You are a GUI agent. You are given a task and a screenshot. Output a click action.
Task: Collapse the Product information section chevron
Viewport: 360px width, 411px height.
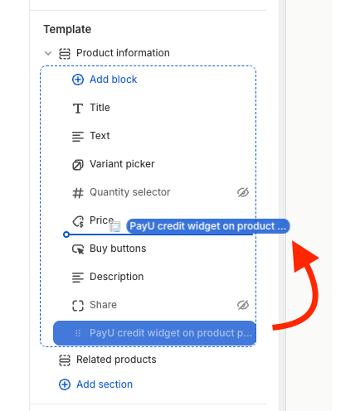click(48, 53)
